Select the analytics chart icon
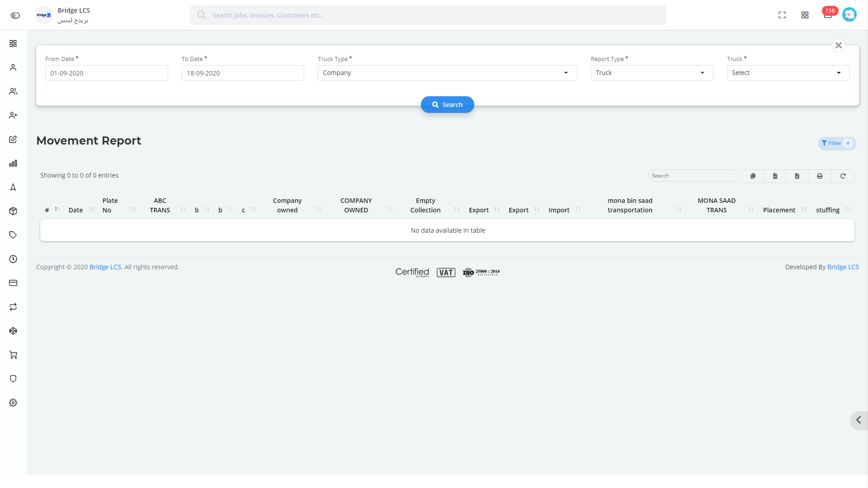 click(x=13, y=164)
